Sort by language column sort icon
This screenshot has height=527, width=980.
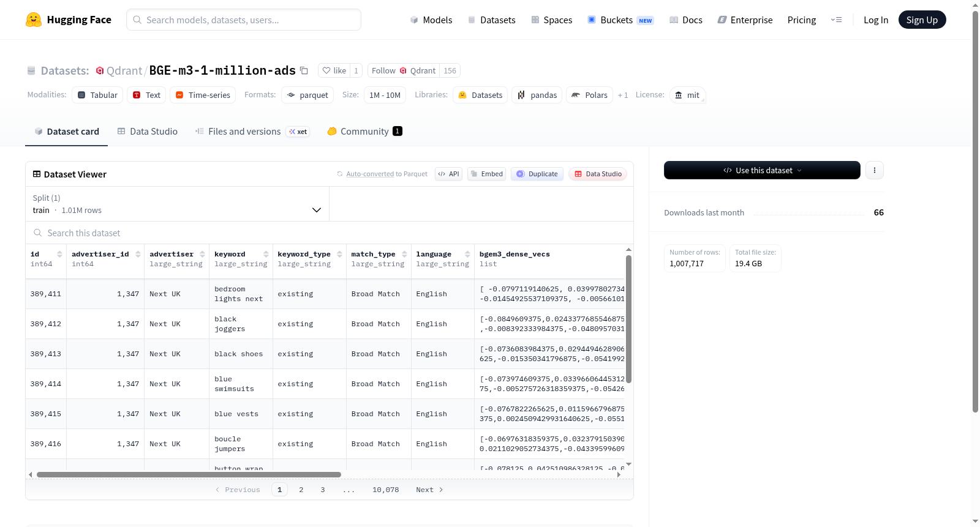(x=467, y=254)
